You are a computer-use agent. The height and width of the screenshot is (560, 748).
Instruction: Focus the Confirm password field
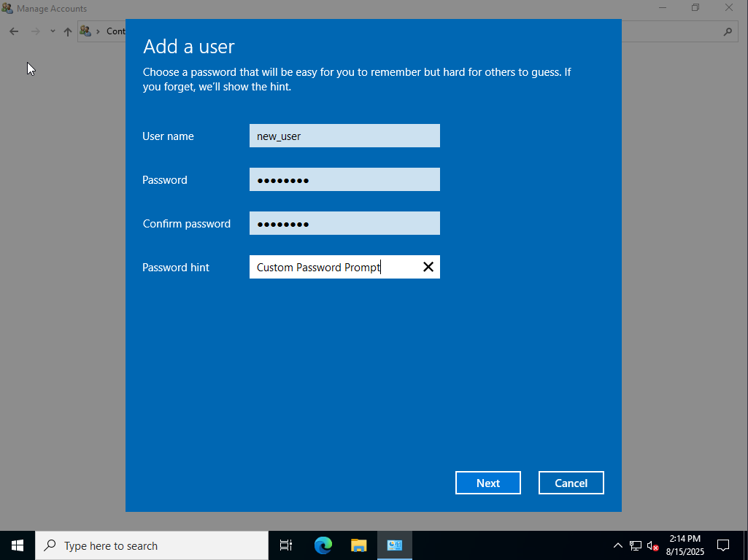pos(344,223)
